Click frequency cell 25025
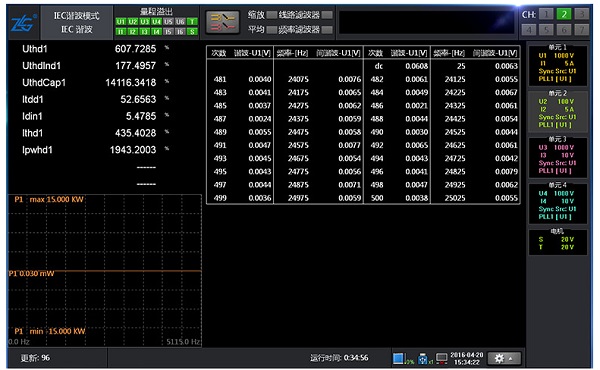This screenshot has width=600, height=370. pos(455,198)
